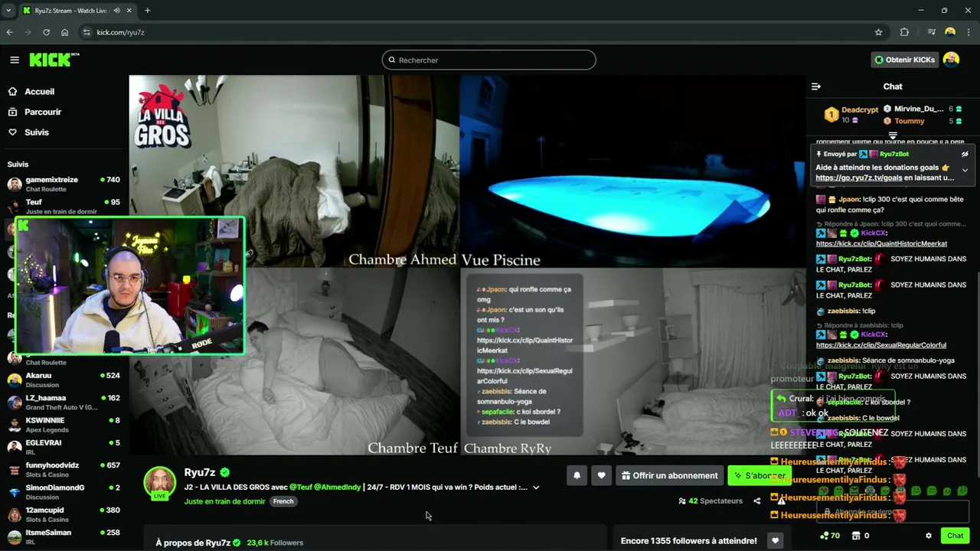Go back with the browser back arrow
The width and height of the screenshot is (980, 551).
(x=9, y=32)
